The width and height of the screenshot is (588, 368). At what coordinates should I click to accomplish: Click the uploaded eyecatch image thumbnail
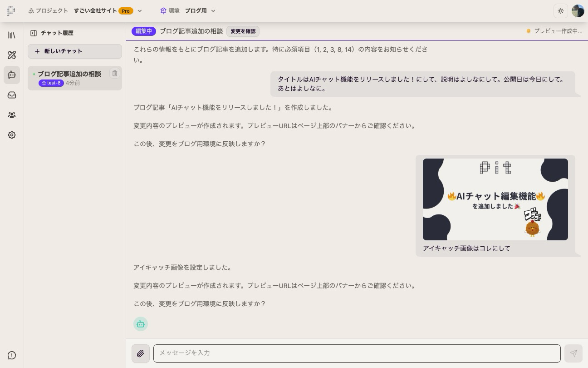(x=495, y=199)
